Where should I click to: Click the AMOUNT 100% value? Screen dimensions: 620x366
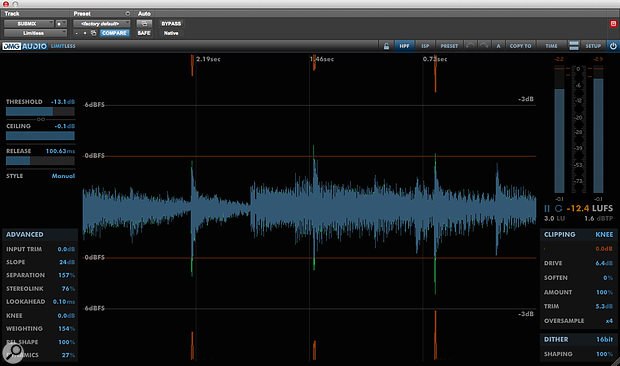pyautogui.click(x=605, y=292)
